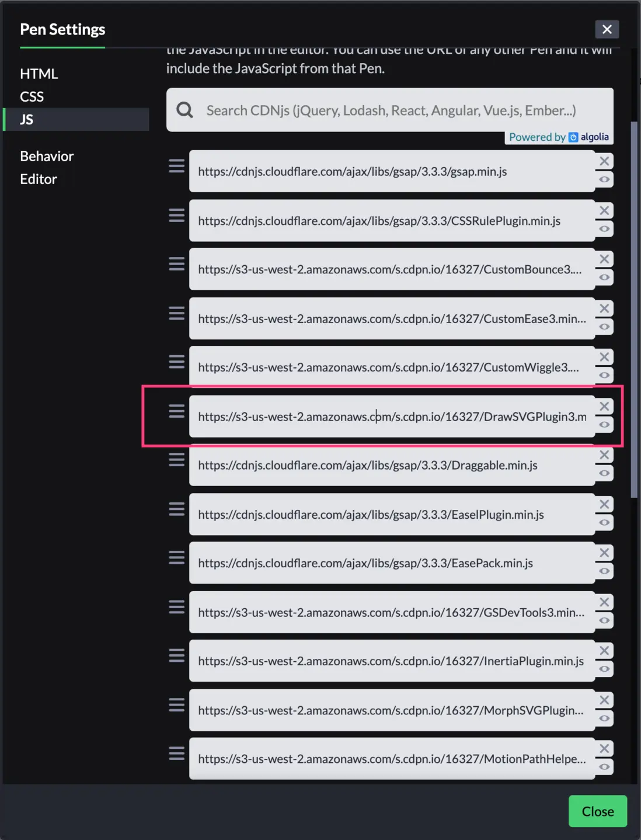The height and width of the screenshot is (840, 641).
Task: Preview the gsap.min.js resource with eye icon
Action: [604, 179]
